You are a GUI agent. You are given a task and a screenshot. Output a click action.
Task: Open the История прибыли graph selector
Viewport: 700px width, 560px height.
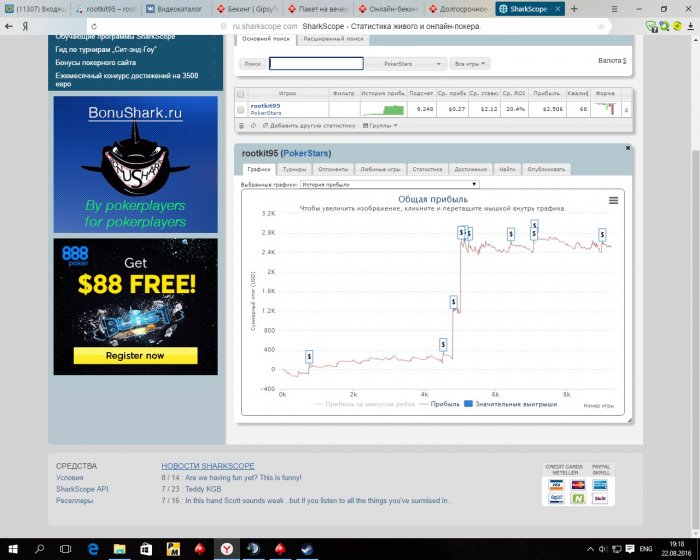click(x=390, y=184)
